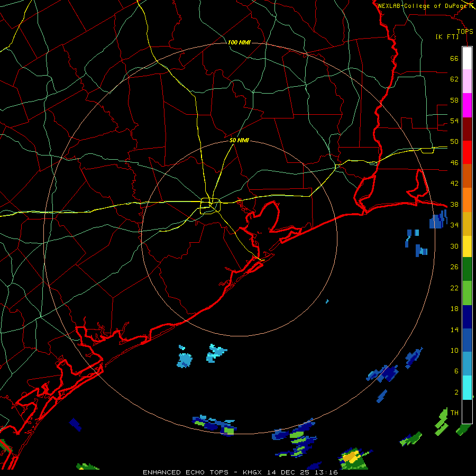Click the '50 NMI' range ring label
The height and width of the screenshot is (476, 476).
pyautogui.click(x=239, y=140)
